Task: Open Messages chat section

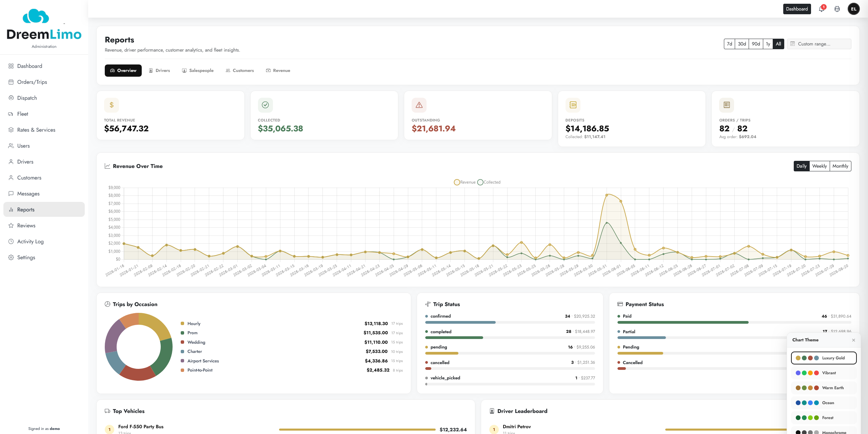Action: (x=44, y=193)
